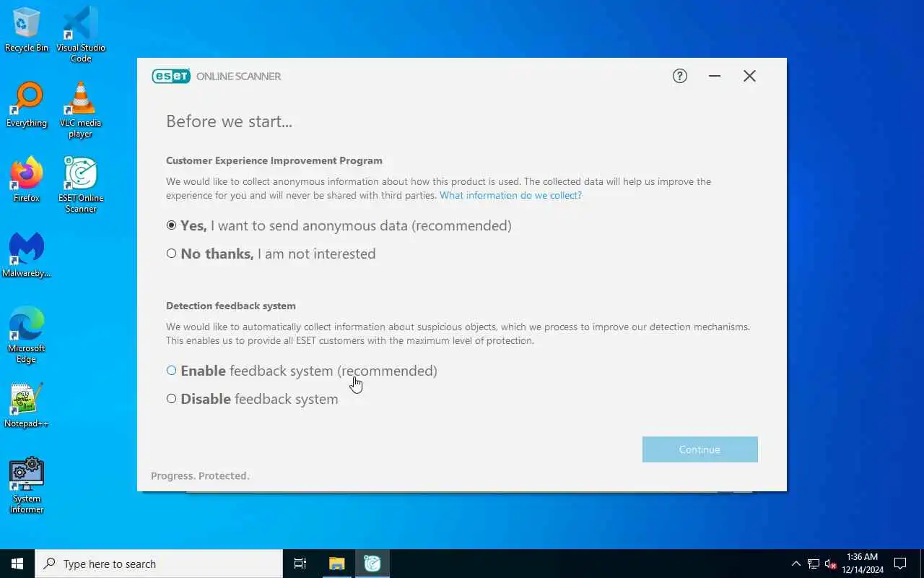Image resolution: width=924 pixels, height=578 pixels.
Task: Select No thanks, not interested option
Action: [x=271, y=254]
